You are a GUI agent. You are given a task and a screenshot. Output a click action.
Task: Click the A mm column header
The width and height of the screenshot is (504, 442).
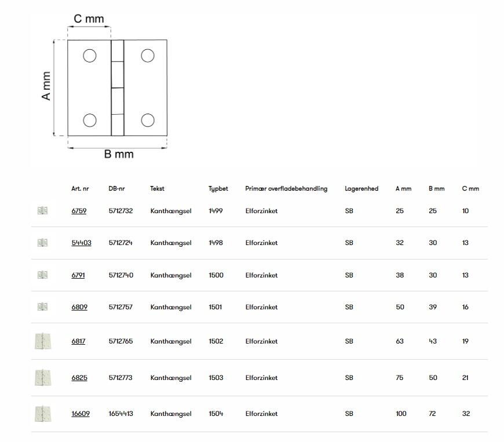pyautogui.click(x=403, y=188)
